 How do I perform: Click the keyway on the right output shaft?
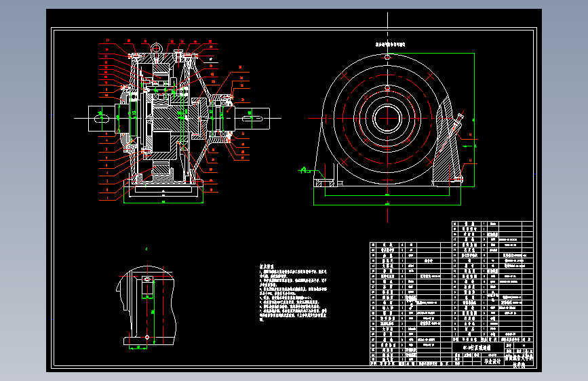pos(252,119)
